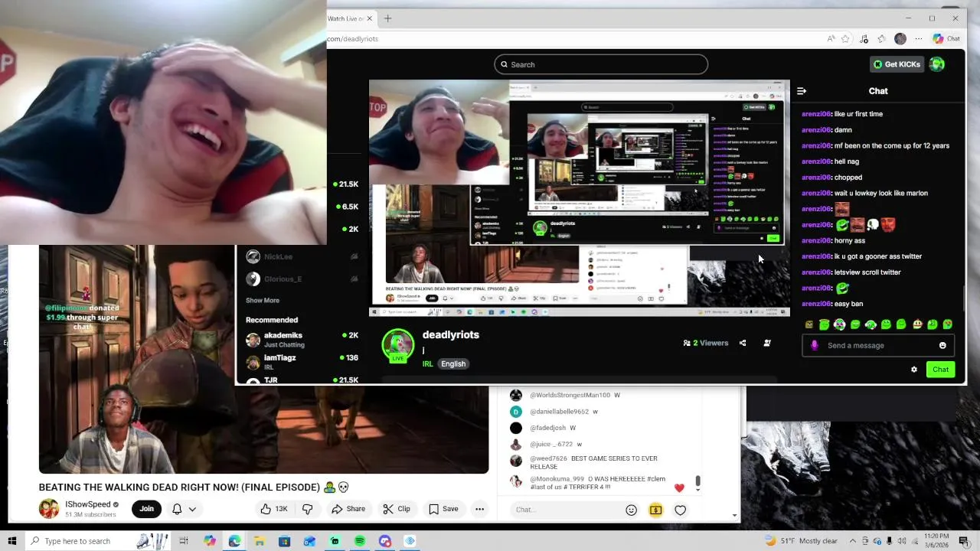This screenshot has height=551, width=980.
Task: Join IShowSpeed channel membership
Action: [146, 509]
